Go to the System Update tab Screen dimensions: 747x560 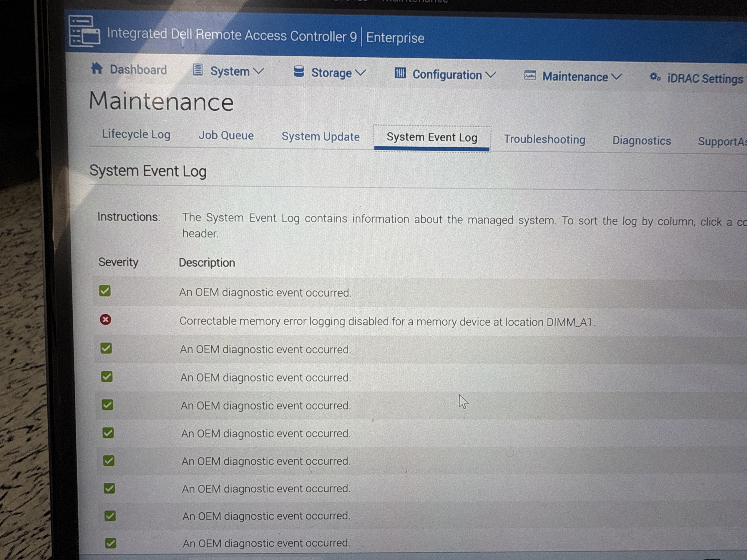pos(321,137)
